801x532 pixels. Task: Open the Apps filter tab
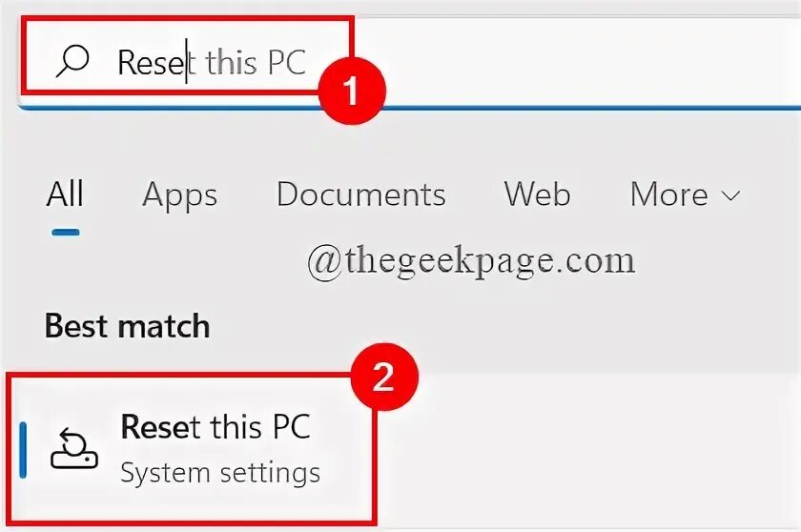coord(179,194)
